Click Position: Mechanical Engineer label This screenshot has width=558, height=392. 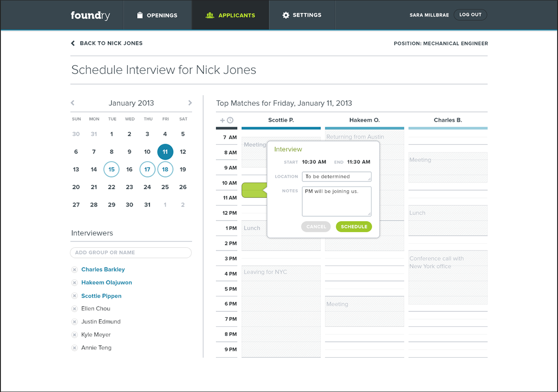coord(441,43)
